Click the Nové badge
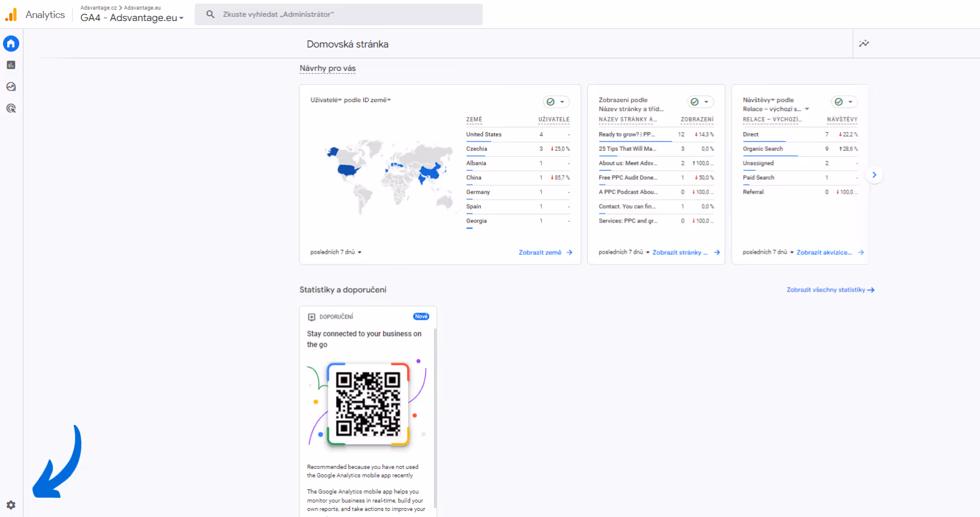The width and height of the screenshot is (980, 517). pos(421,317)
